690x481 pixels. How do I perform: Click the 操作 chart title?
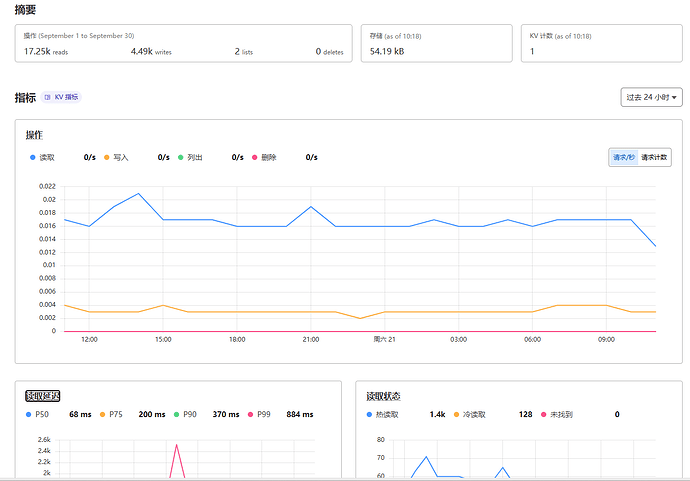pos(34,135)
